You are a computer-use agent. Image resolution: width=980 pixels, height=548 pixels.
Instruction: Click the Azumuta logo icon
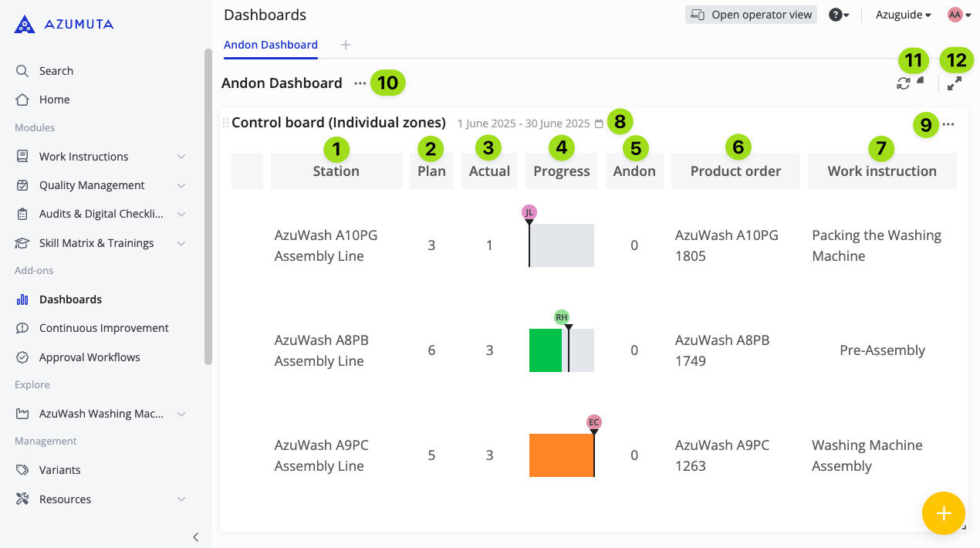click(25, 25)
